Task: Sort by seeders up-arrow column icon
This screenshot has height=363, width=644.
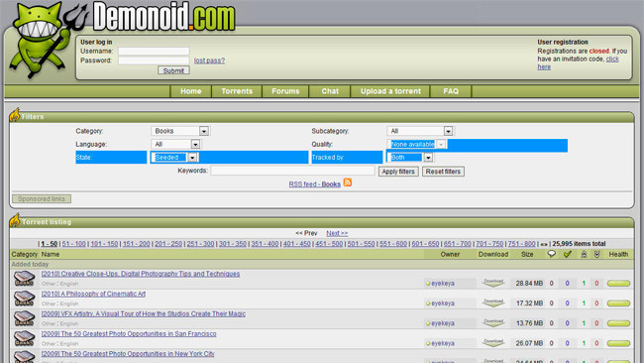Action: [584, 255]
